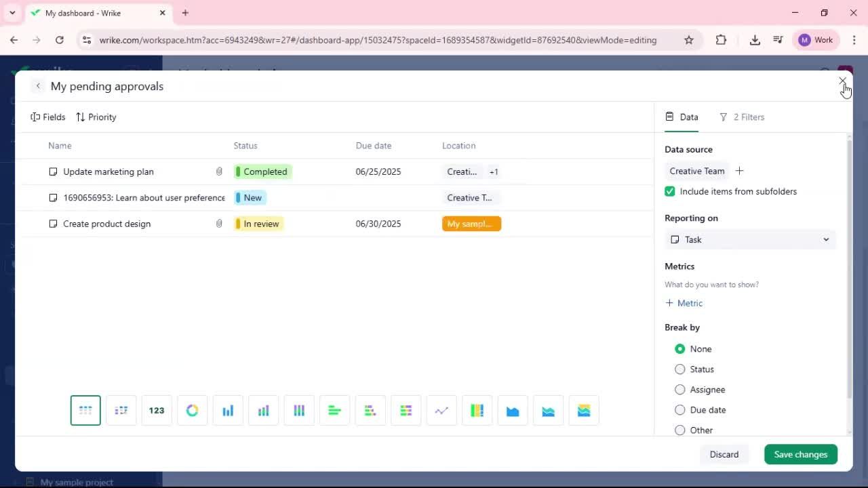
Task: Open Creati... location tag on first row
Action: [x=462, y=171]
